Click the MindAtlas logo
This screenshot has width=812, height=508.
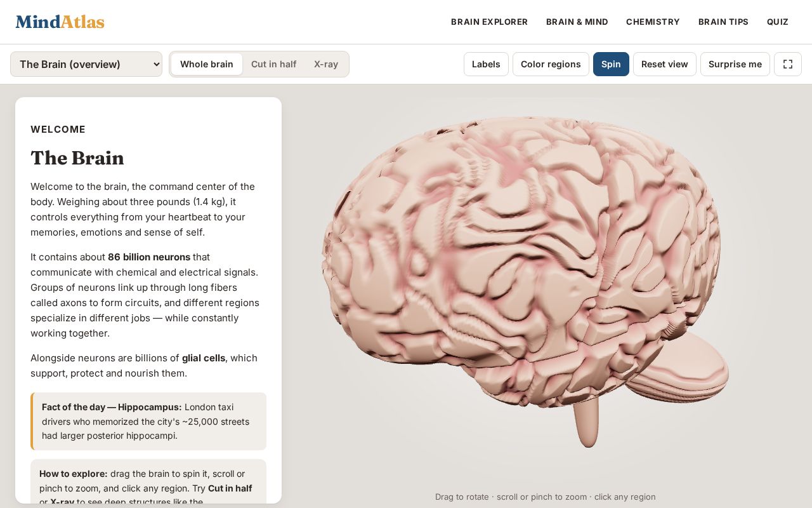60,22
